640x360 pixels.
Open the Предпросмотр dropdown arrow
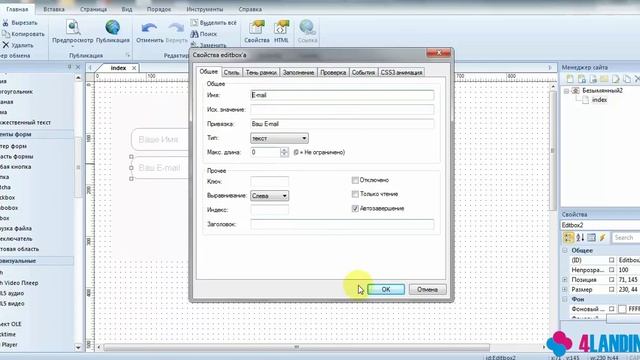click(73, 46)
